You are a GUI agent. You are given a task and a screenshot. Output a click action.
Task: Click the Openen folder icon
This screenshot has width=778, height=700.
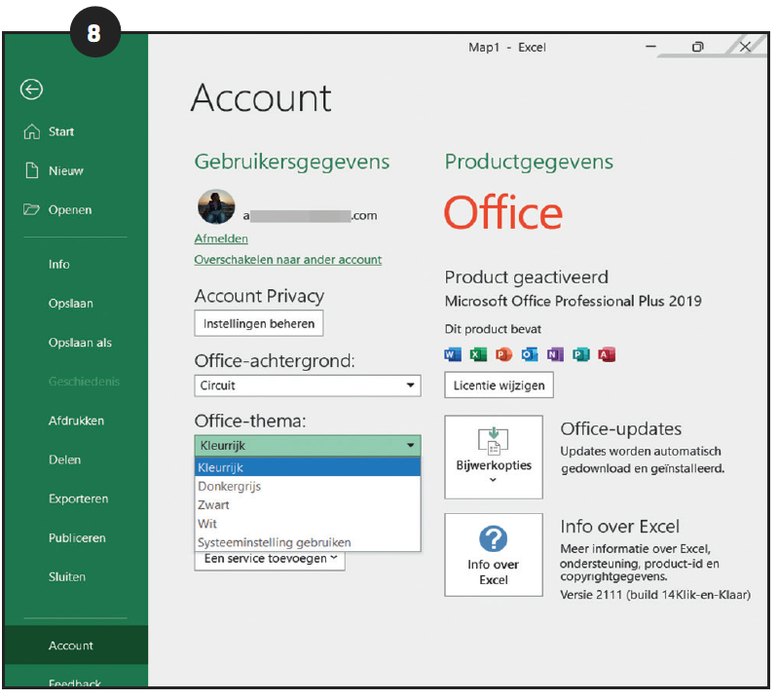31,210
